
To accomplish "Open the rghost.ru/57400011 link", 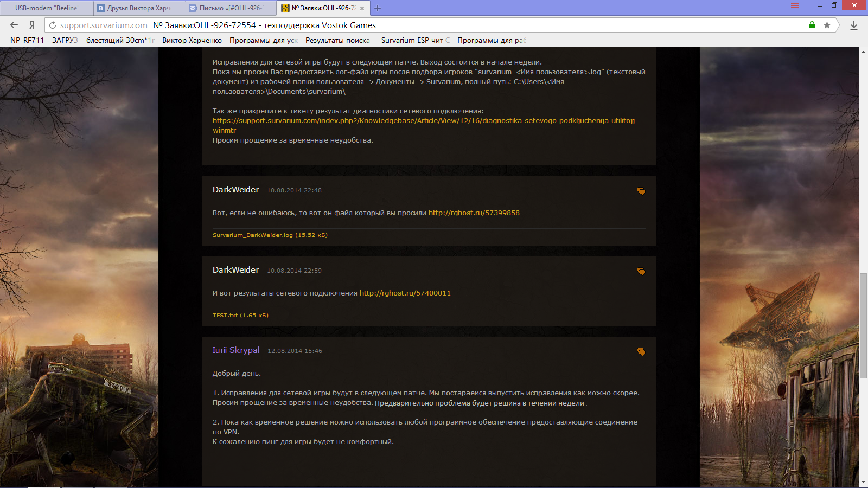I will (405, 293).
